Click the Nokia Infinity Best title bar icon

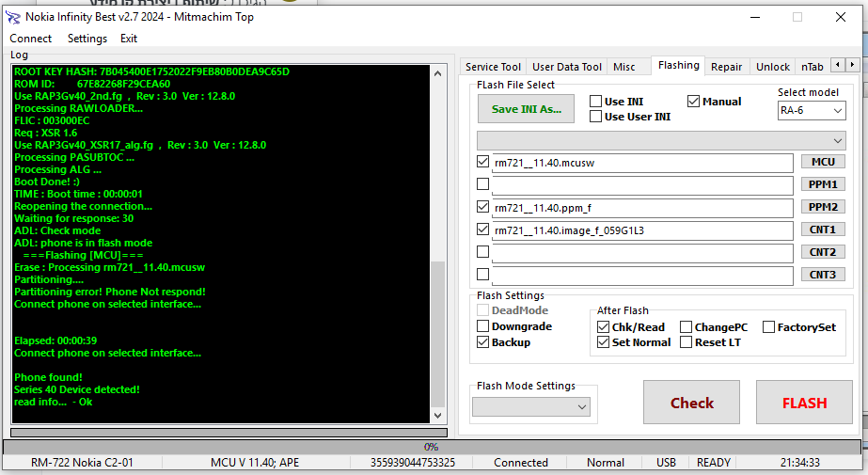(12, 17)
